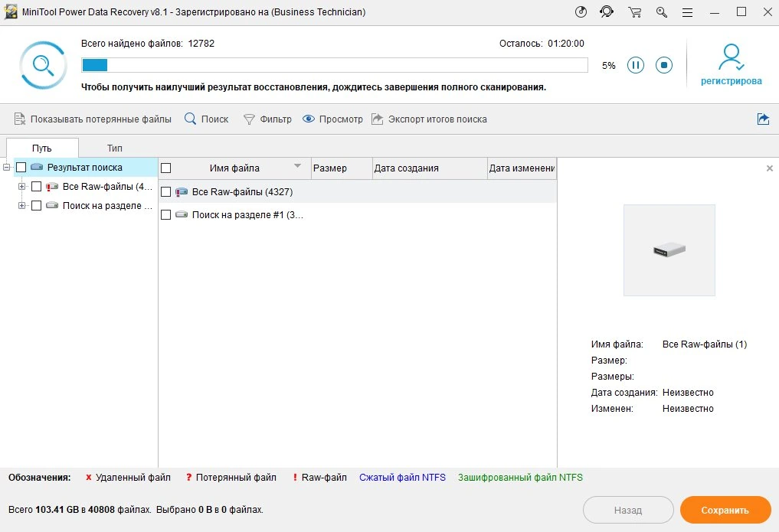Click the Имя файла sort arrow

tap(298, 166)
